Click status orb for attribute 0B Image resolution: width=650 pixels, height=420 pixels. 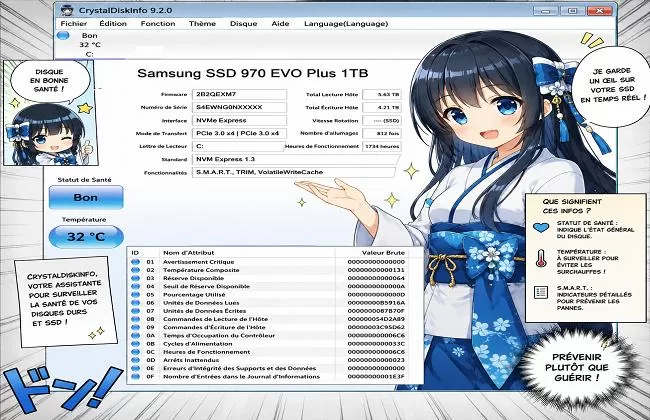point(136,344)
